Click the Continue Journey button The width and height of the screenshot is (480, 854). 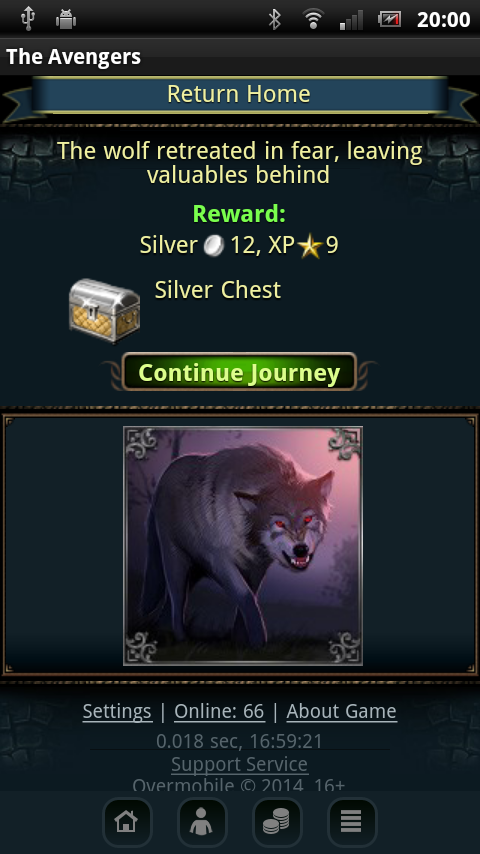pyautogui.click(x=239, y=372)
